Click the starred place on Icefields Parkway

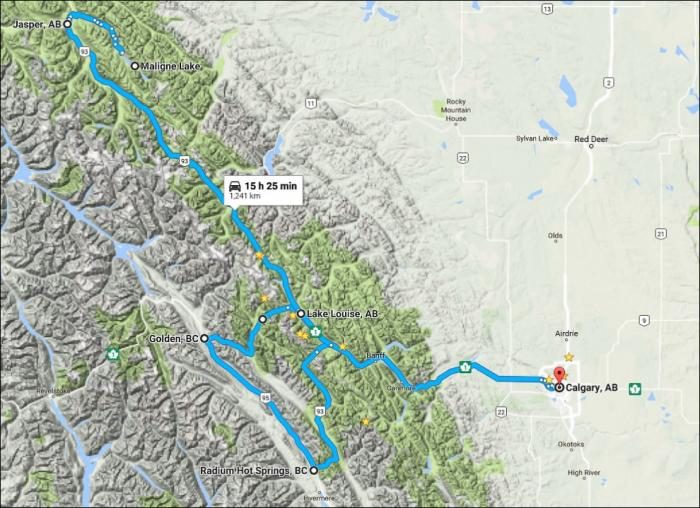(259, 256)
